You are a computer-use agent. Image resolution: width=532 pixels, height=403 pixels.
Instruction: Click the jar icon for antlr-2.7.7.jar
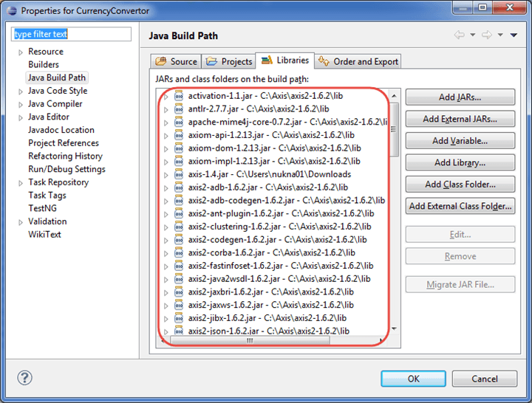click(178, 109)
